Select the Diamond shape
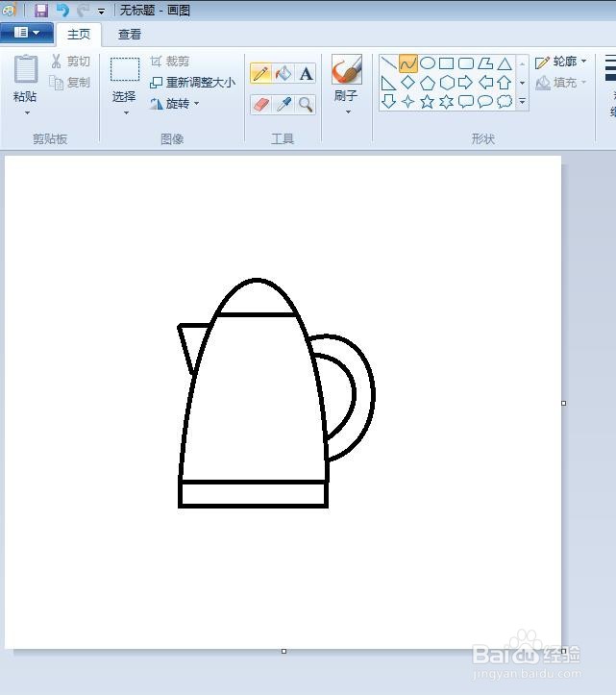 (407, 83)
